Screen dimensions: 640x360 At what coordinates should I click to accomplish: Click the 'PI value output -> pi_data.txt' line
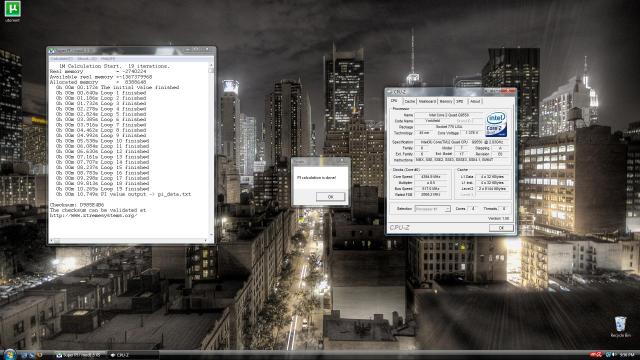click(123, 194)
